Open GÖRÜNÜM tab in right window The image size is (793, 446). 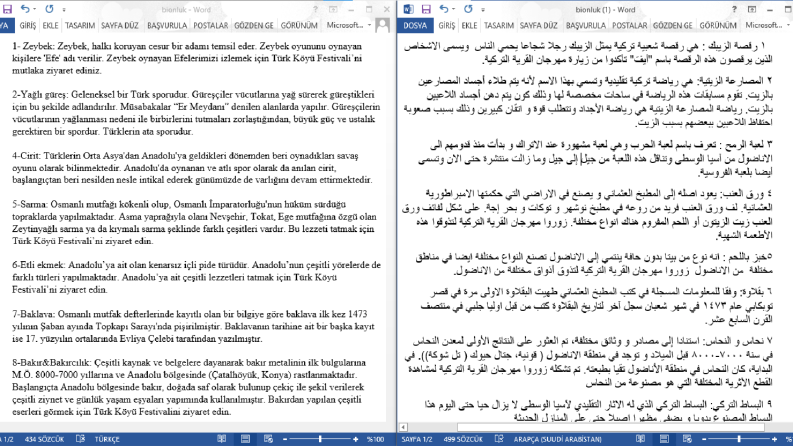(x=718, y=25)
